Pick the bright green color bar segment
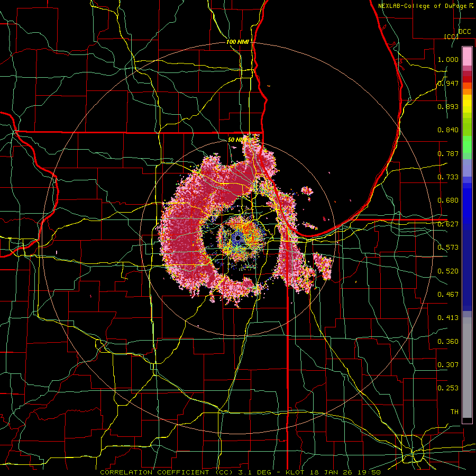 coord(467,144)
